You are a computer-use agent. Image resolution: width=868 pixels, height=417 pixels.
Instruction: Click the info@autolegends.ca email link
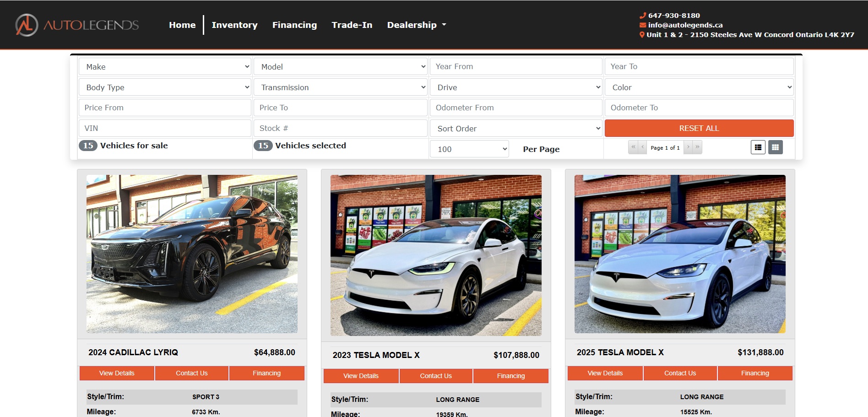[685, 25]
